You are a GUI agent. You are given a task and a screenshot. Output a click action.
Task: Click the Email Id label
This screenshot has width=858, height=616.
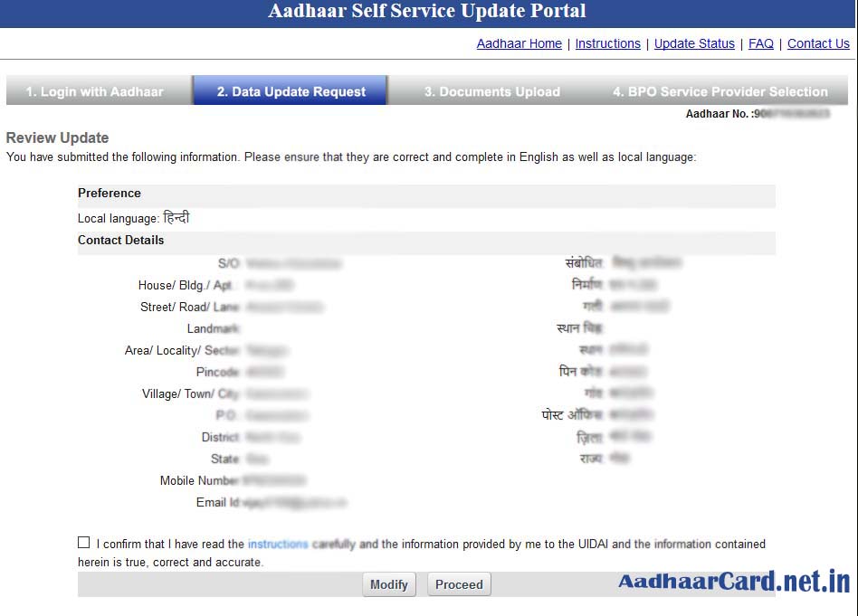[x=218, y=502]
